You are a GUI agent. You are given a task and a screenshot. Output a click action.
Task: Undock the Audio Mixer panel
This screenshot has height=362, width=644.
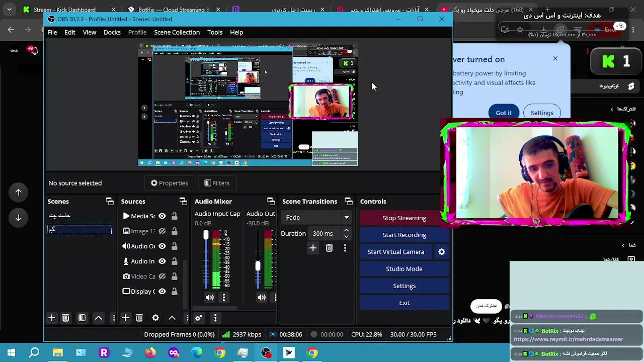pos(271,201)
